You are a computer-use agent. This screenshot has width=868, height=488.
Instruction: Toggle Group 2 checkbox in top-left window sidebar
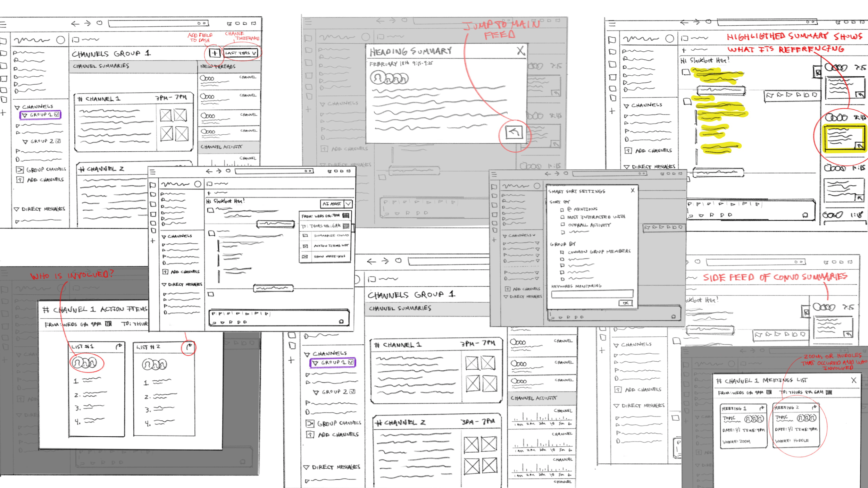[x=58, y=141]
